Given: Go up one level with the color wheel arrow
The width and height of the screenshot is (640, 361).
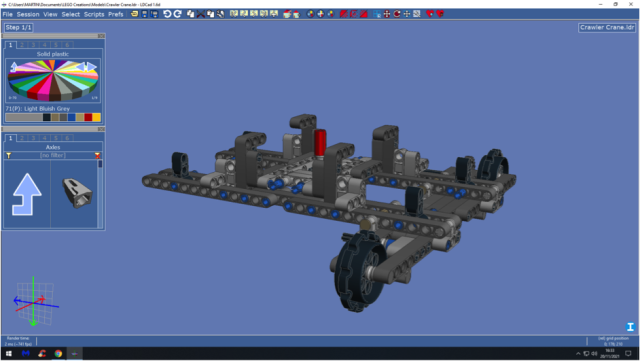Looking at the screenshot, I should point(14,67).
